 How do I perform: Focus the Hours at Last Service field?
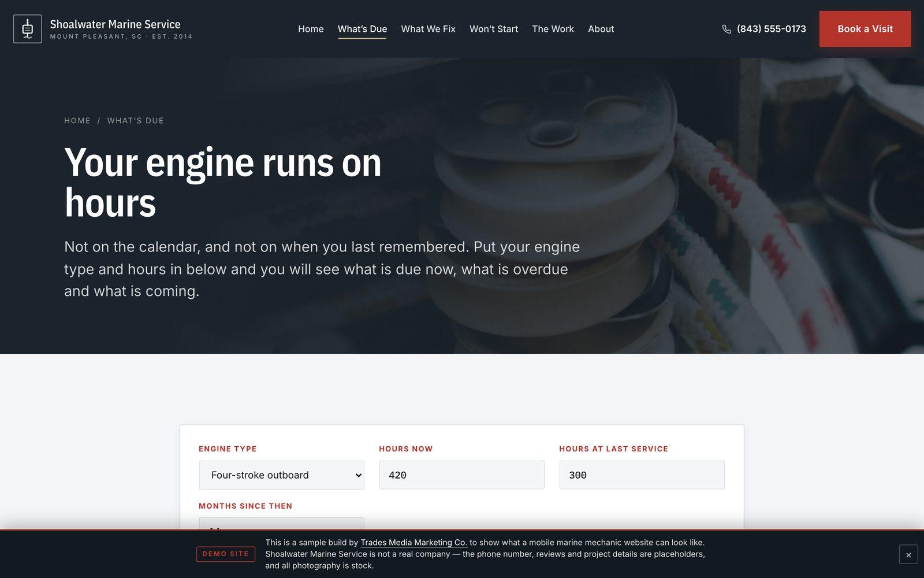point(642,475)
